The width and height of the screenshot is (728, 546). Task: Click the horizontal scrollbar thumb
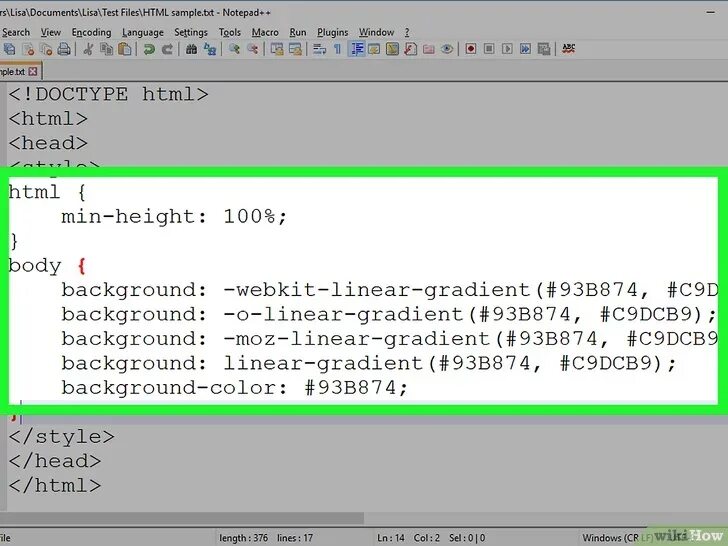pos(182,517)
